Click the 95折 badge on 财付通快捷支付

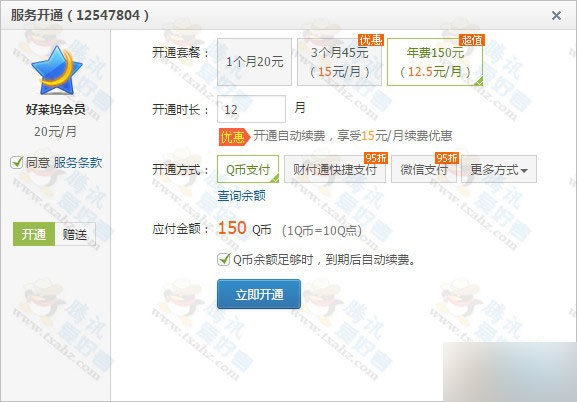375,158
